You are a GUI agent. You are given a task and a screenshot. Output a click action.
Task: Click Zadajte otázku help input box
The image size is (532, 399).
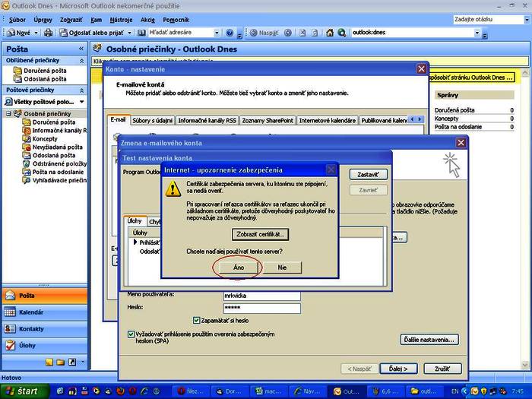point(488,19)
